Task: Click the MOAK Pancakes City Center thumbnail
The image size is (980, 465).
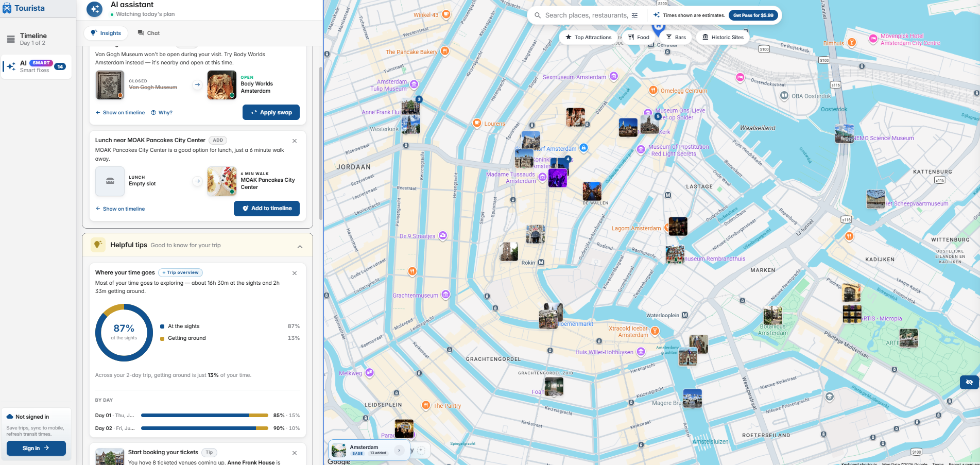Action: pos(221,181)
